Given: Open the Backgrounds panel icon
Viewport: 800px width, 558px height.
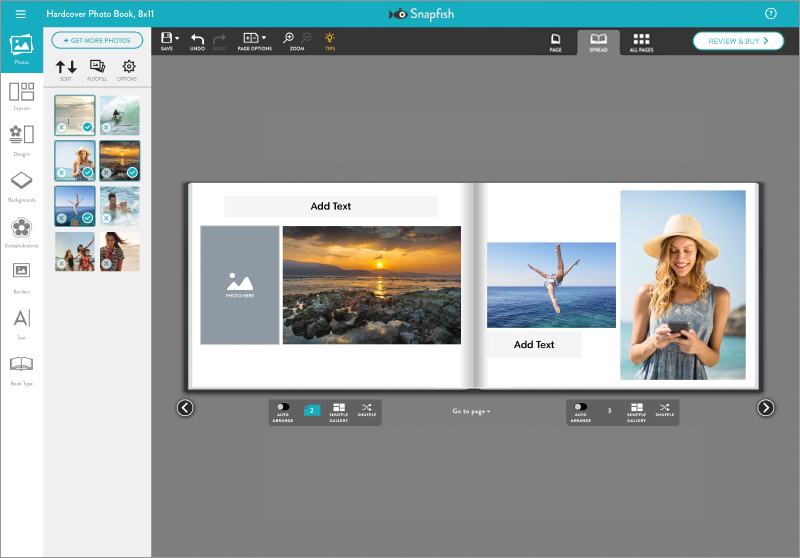Looking at the screenshot, I should [21, 181].
